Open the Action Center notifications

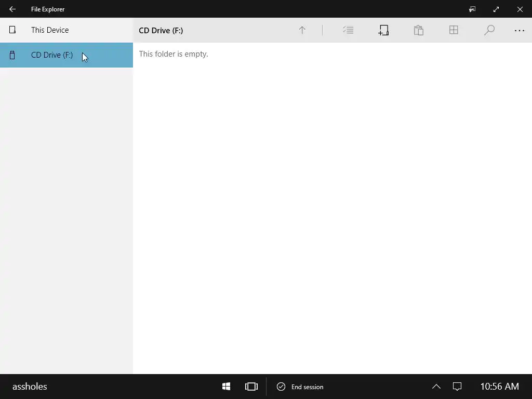click(457, 387)
